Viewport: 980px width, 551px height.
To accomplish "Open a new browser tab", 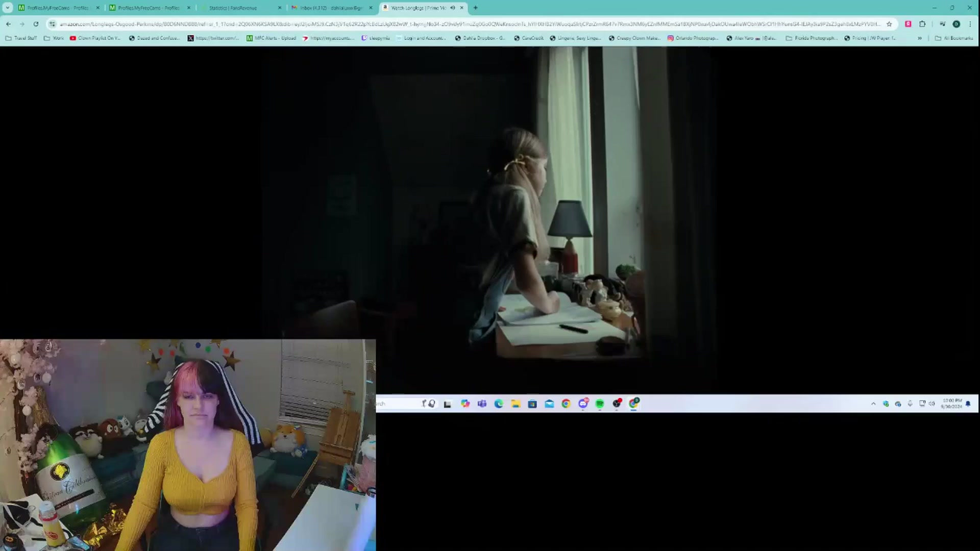I will pyautogui.click(x=475, y=8).
